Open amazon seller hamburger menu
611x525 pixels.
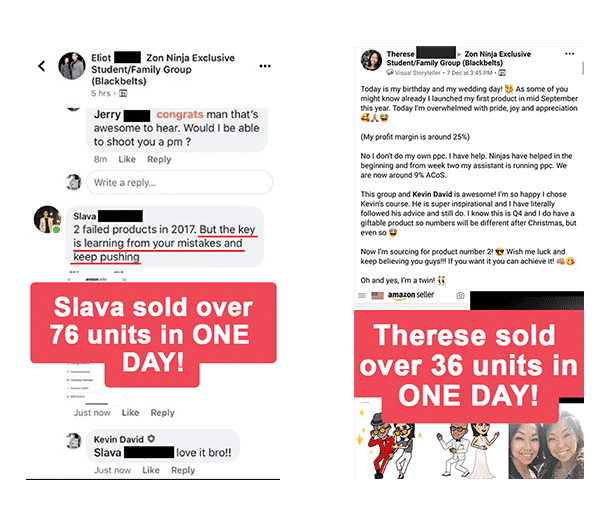click(x=362, y=295)
